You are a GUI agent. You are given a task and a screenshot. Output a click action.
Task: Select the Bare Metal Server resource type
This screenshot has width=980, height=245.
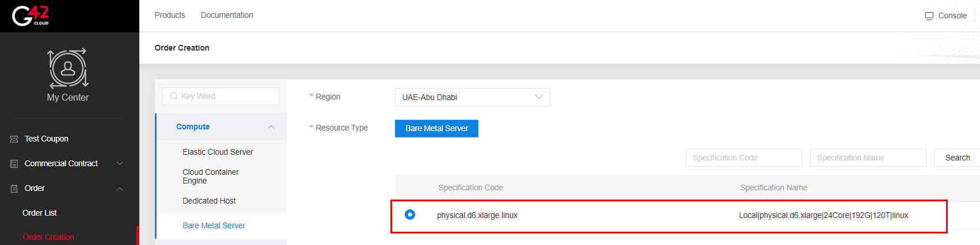[436, 128]
